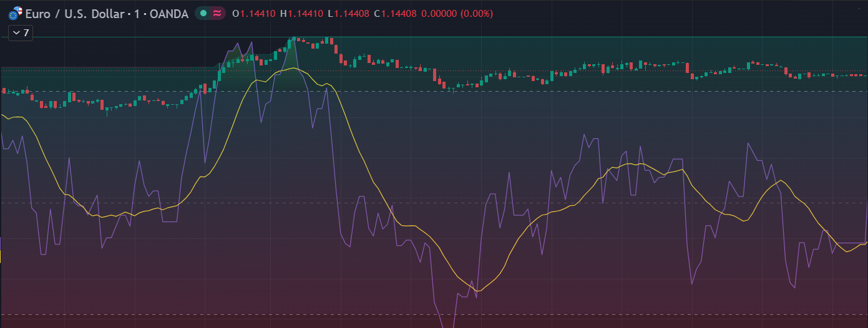Click the chevron arrow beside the 7
868x328 pixels.
coord(16,33)
